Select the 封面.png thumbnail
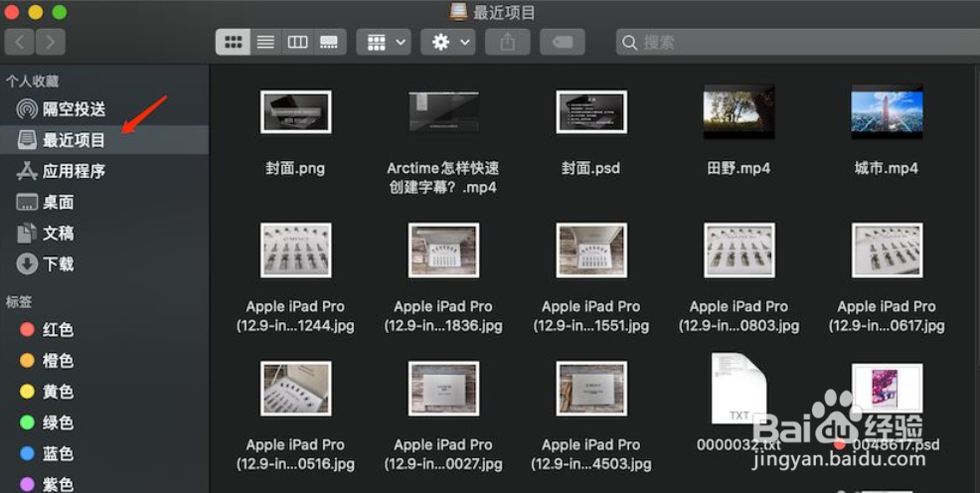980x493 pixels. click(295, 112)
